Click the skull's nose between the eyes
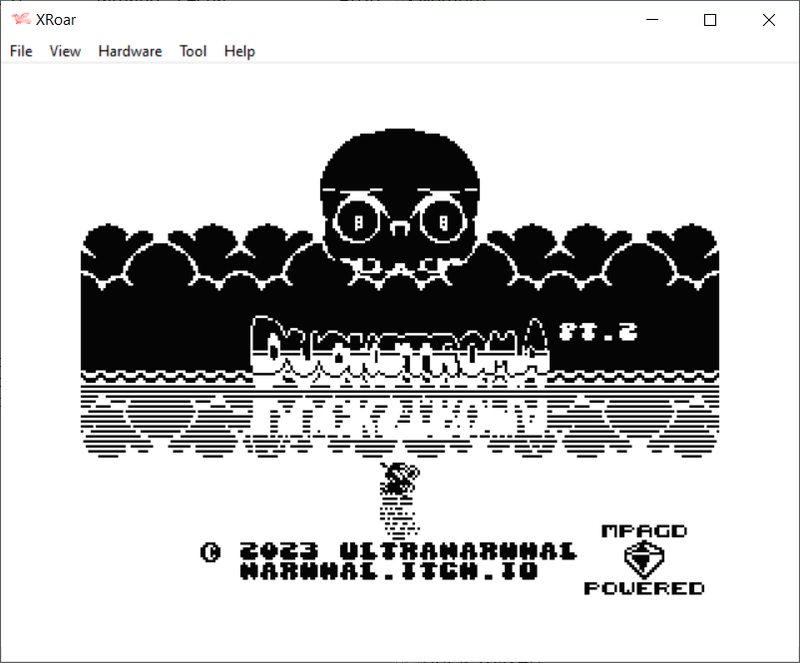Viewport: 800px width, 663px height. coord(400,229)
